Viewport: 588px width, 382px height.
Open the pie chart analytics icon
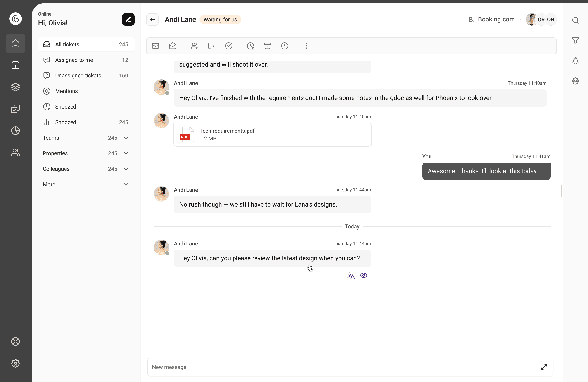pos(16,131)
